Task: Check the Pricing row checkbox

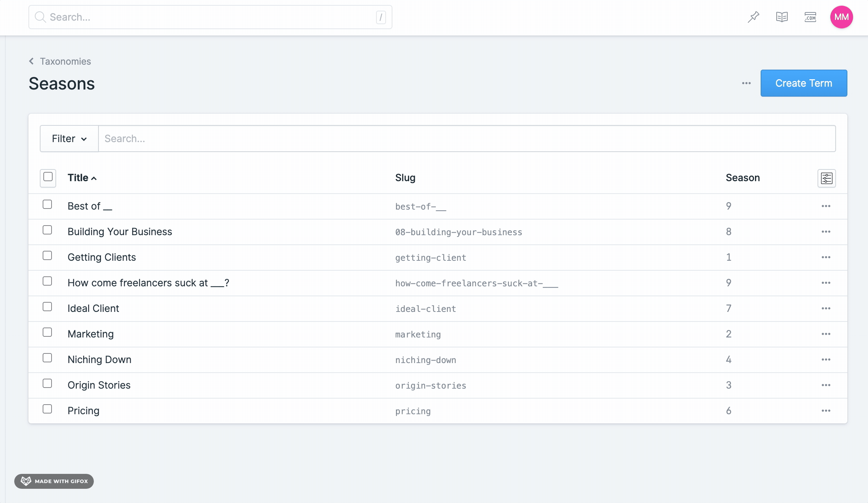Action: pyautogui.click(x=47, y=409)
